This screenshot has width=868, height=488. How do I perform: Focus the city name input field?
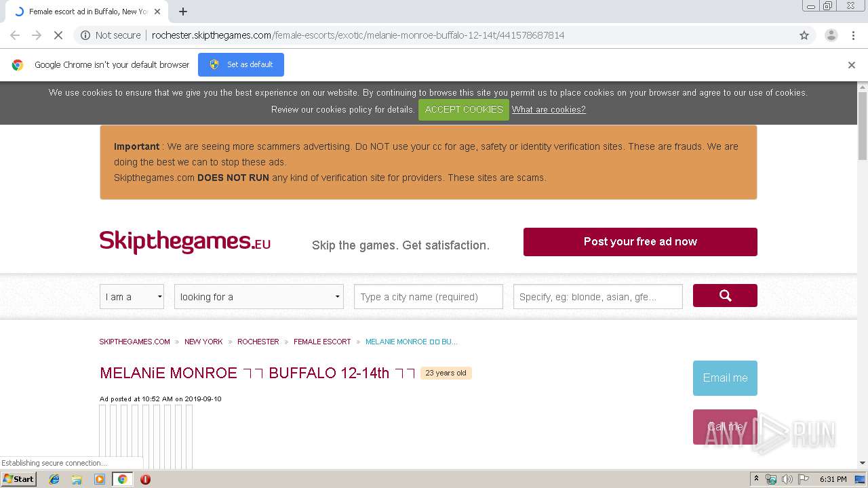click(429, 297)
